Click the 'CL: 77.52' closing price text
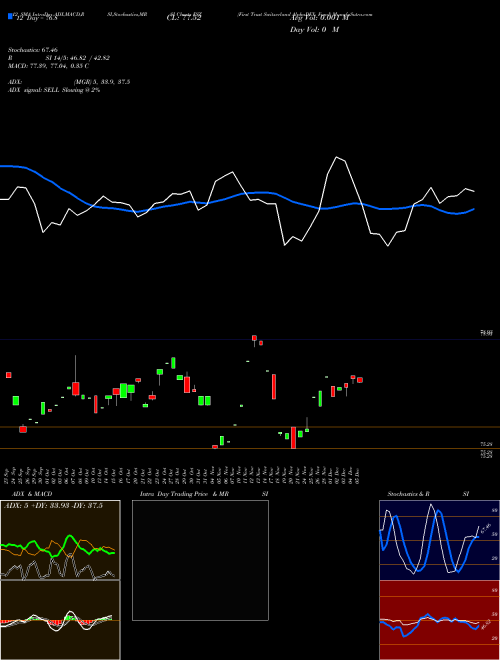This screenshot has height=660, width=500. click(184, 18)
